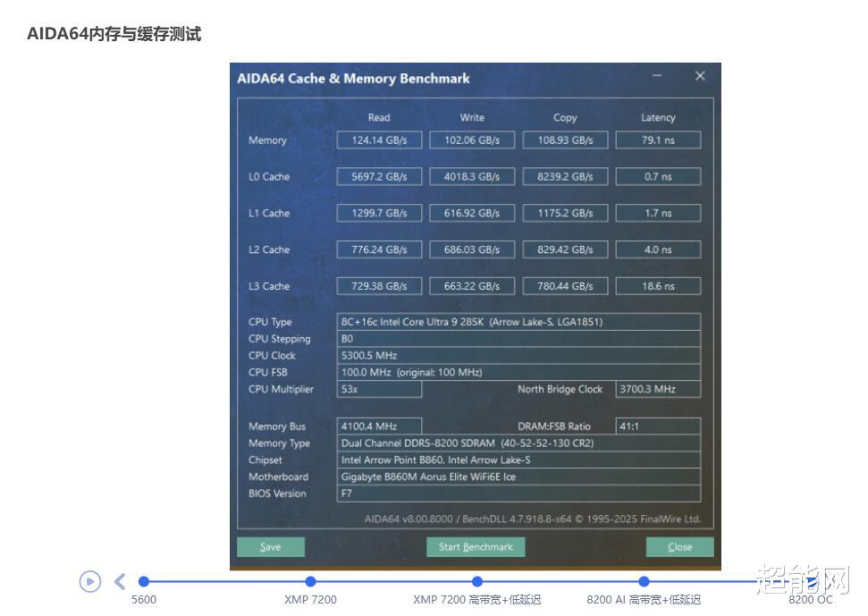Click the Write column header
The height and width of the screenshot is (616, 868).
(x=472, y=117)
